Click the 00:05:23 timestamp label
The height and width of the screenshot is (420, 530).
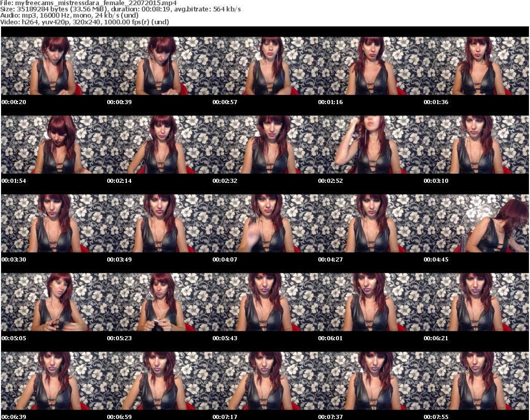tap(120, 338)
